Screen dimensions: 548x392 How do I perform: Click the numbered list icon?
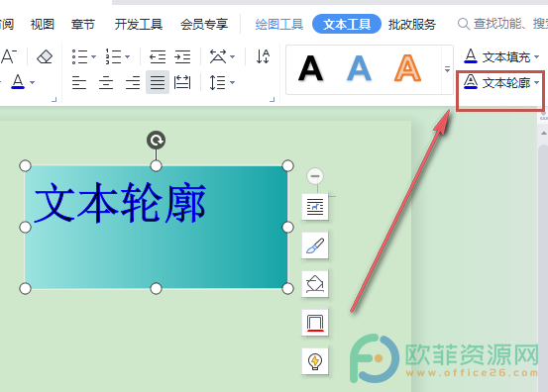point(113,56)
